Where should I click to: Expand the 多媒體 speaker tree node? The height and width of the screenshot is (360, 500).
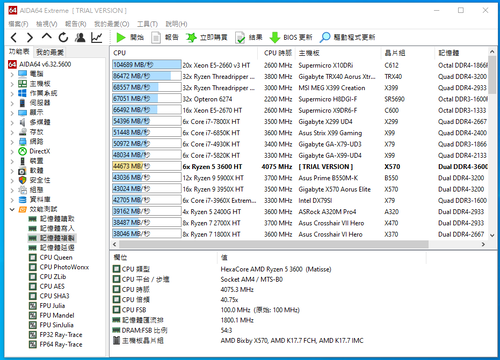pyautogui.click(x=12, y=122)
